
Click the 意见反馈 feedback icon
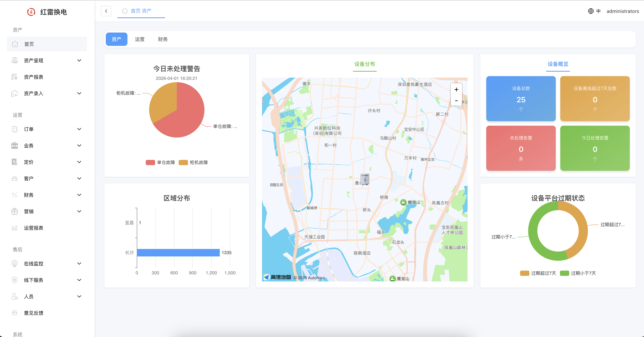pos(15,313)
